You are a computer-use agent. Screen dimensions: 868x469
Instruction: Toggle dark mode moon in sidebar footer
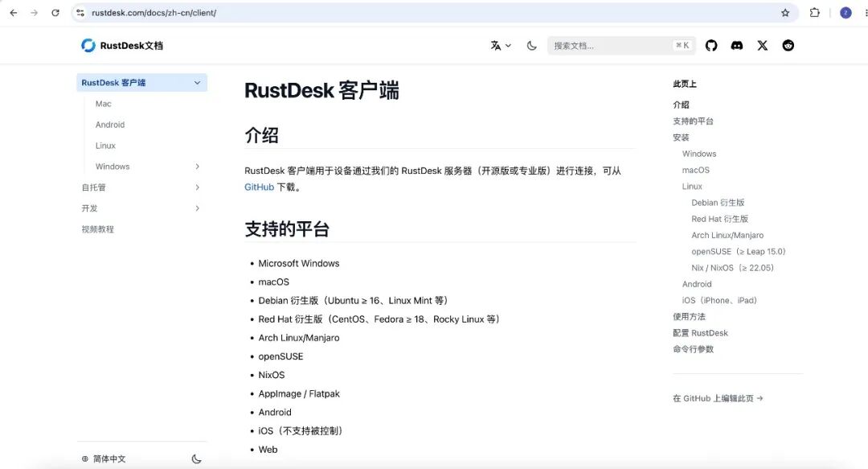tap(197, 459)
